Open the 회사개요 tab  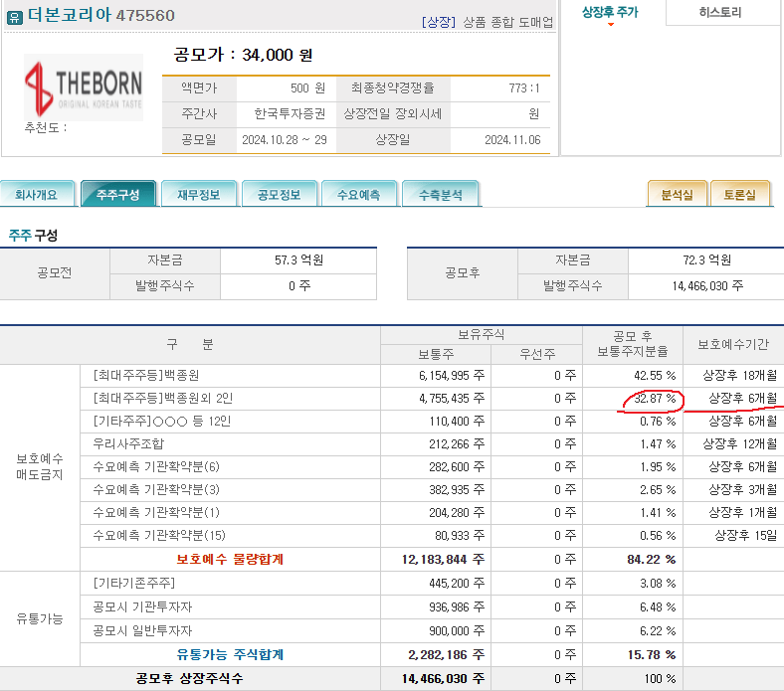(x=37, y=194)
